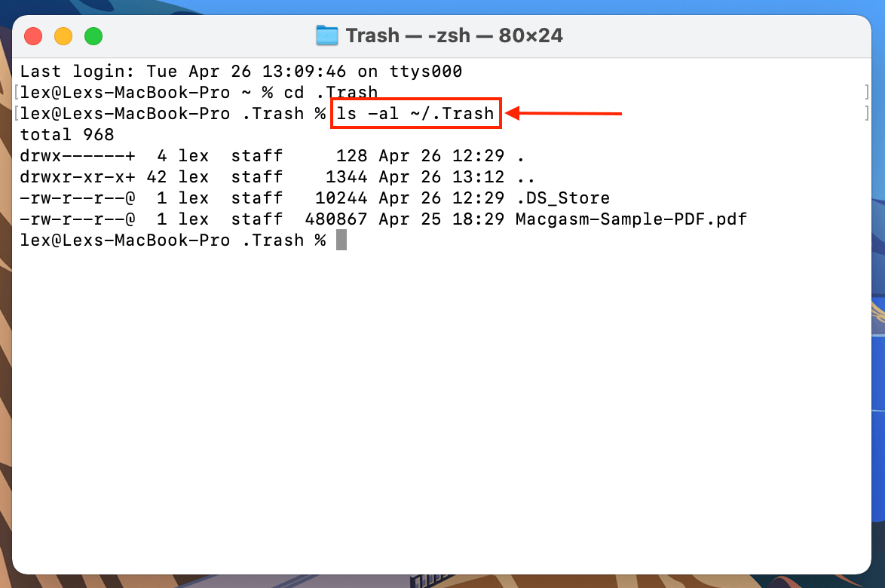Click the size value "10244"
The width and height of the screenshot is (885, 588).
tap(341, 198)
